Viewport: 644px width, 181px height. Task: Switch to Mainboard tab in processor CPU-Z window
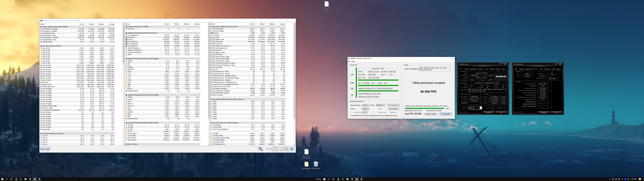pos(473,69)
